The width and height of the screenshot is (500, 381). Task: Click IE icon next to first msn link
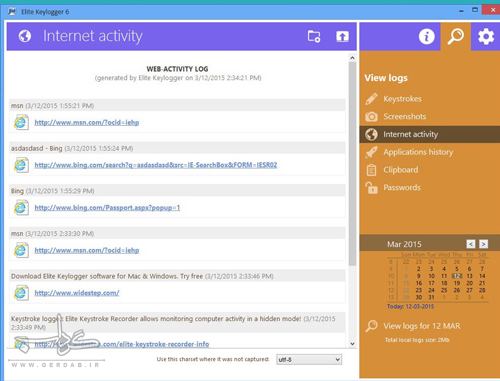(21, 122)
